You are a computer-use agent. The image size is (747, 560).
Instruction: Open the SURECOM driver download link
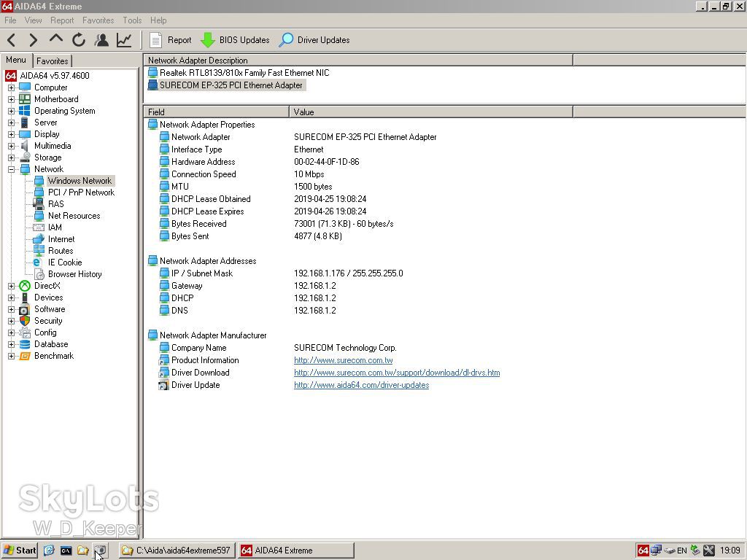coord(397,373)
